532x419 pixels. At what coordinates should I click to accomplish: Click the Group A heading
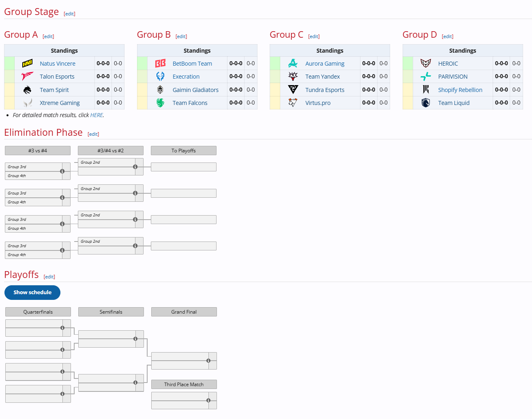[x=21, y=35]
